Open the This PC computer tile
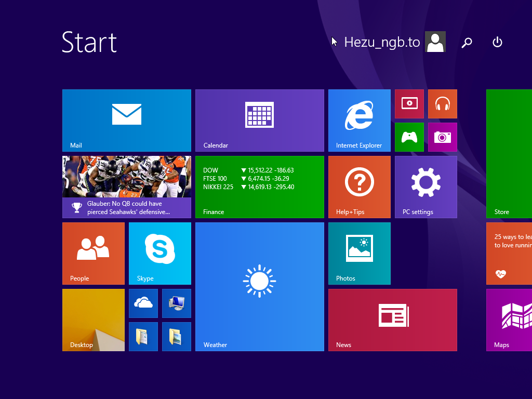The image size is (532, 399). pyautogui.click(x=176, y=303)
